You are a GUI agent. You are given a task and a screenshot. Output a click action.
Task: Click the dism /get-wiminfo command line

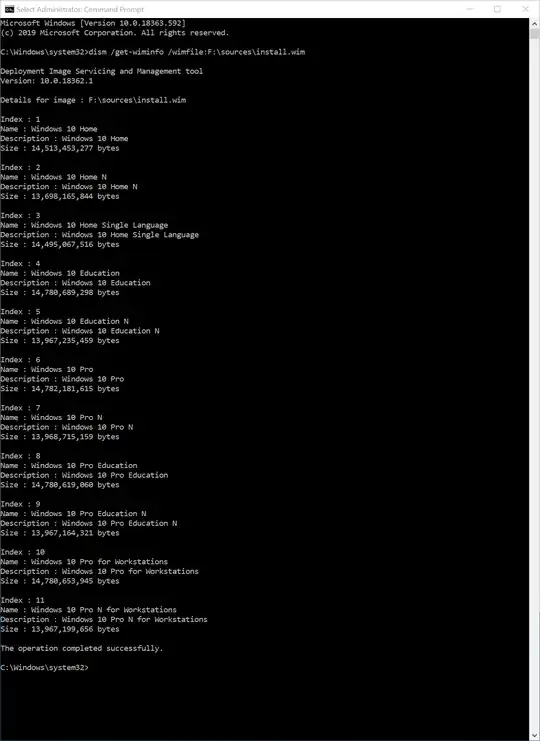click(153, 52)
